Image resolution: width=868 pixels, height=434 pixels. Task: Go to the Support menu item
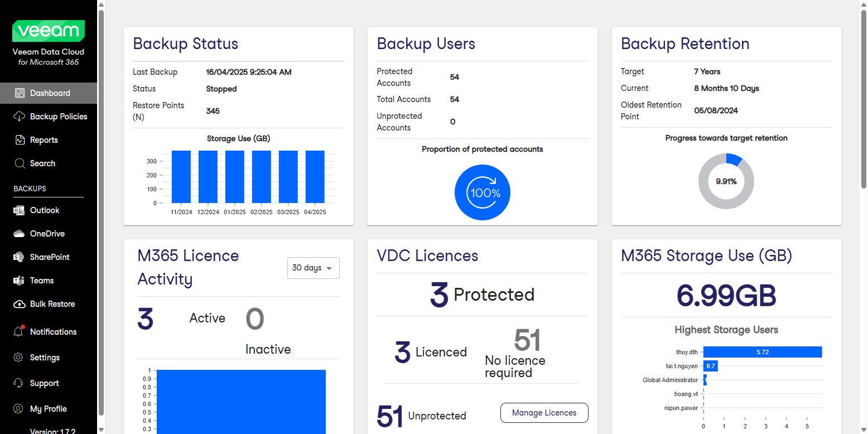(x=44, y=383)
